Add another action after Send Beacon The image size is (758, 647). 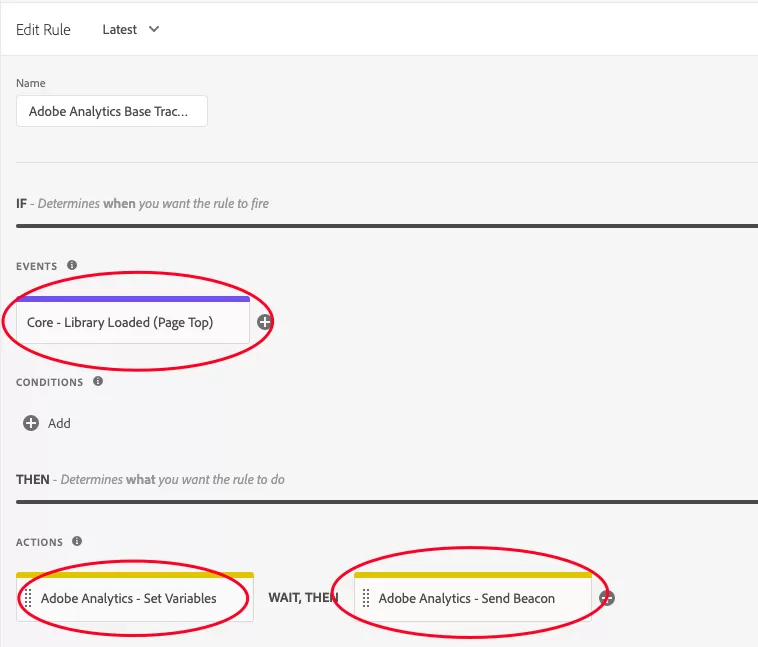(607, 598)
